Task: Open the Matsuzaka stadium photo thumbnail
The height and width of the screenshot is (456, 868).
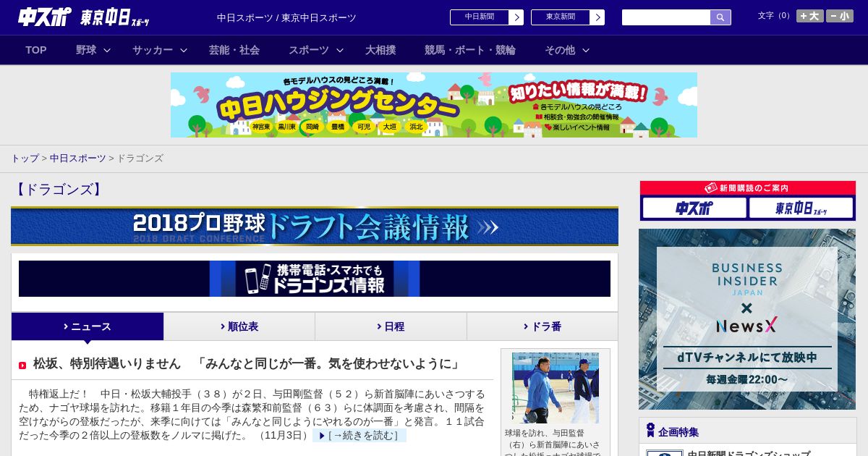Action: [x=556, y=388]
